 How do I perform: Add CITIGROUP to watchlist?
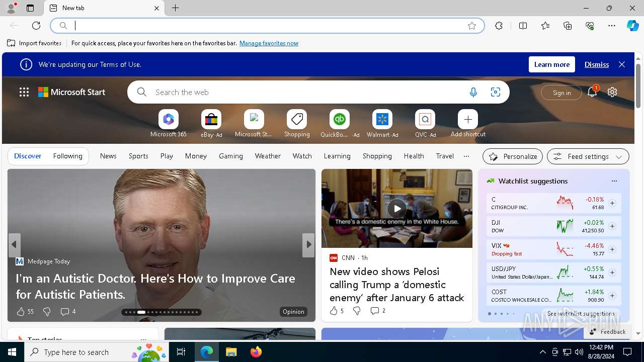(x=612, y=203)
